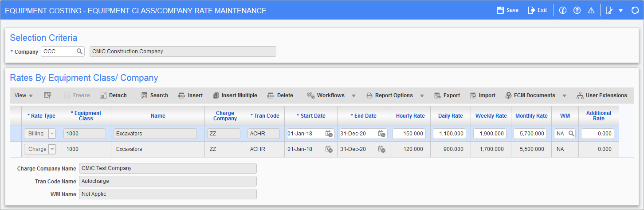Viewport: 644px width, 210px height.
Task: Open Company lookup magnifier icon
Action: point(79,52)
